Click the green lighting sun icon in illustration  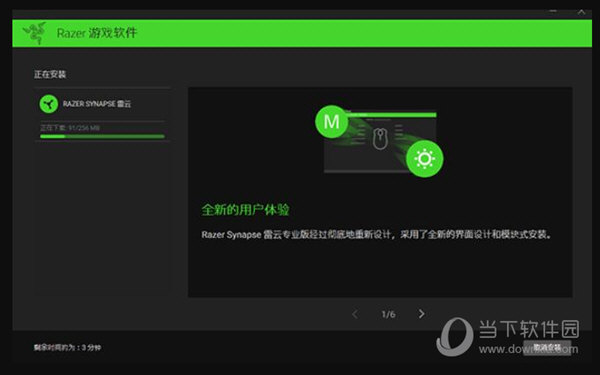tap(424, 158)
